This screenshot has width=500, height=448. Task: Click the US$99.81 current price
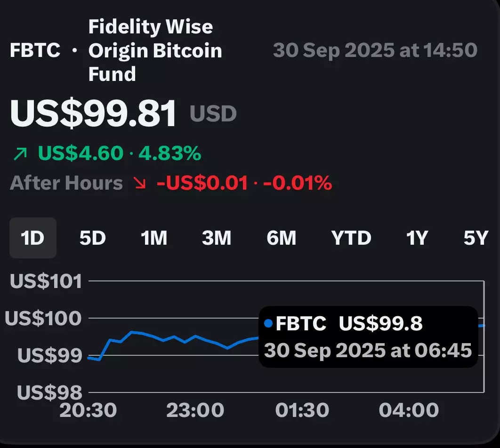(94, 113)
